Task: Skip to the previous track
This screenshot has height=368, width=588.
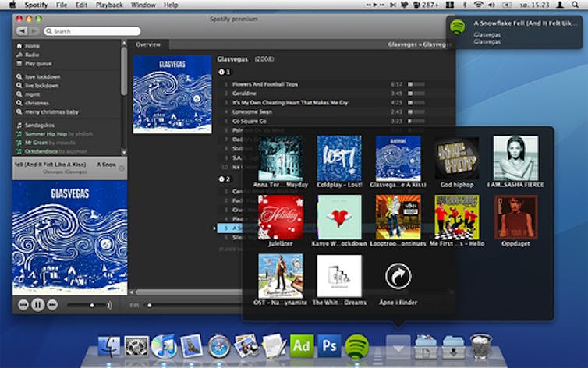Action: coord(23,305)
